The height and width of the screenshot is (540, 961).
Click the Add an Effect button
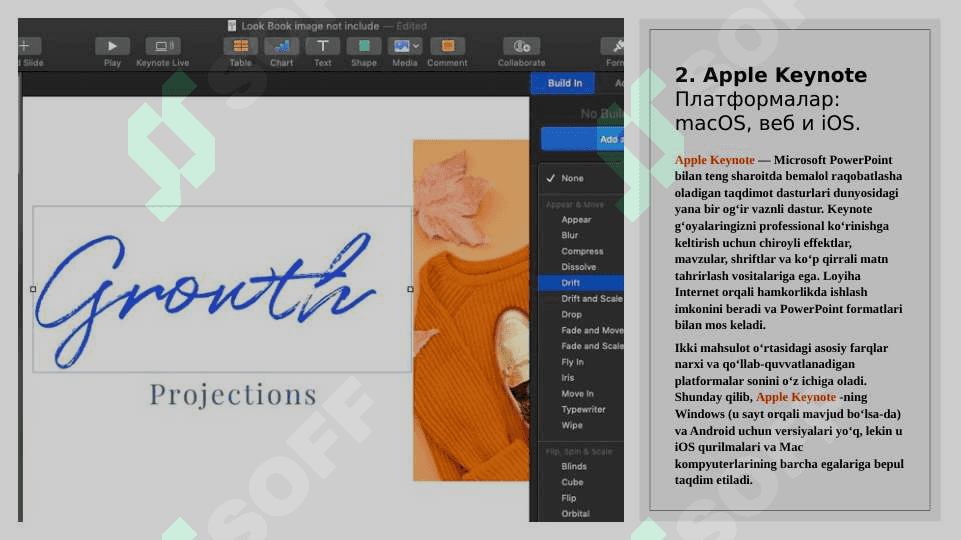[582, 139]
